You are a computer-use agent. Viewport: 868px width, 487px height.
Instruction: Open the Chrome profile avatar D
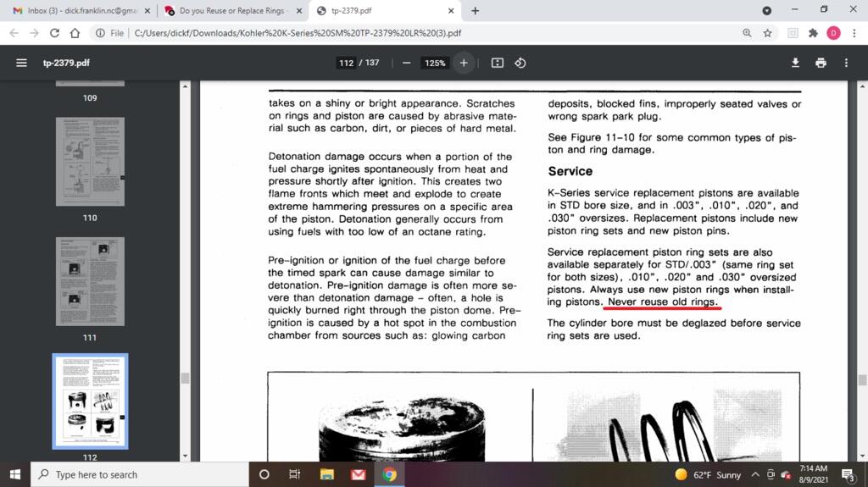[x=834, y=33]
